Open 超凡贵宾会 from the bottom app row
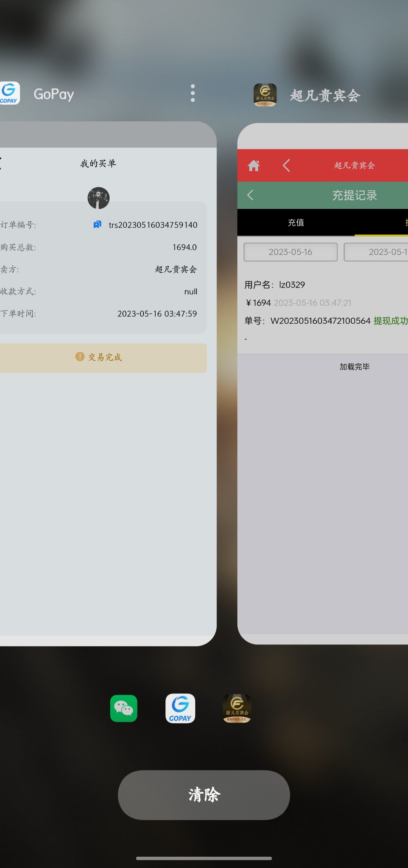The image size is (408, 868). (x=237, y=708)
